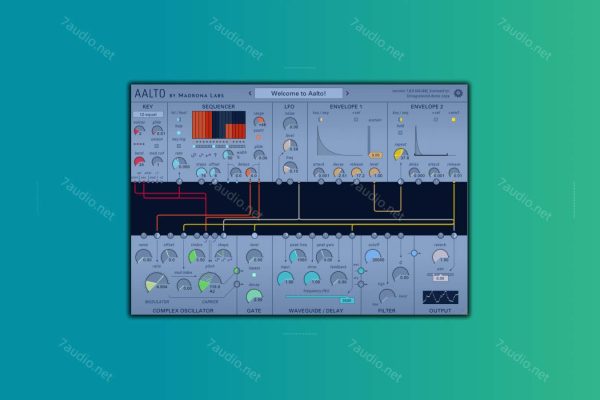Viewport: 600px width, 400px height.
Task: Toggle the KEY unison checkbox
Action: coord(157,145)
